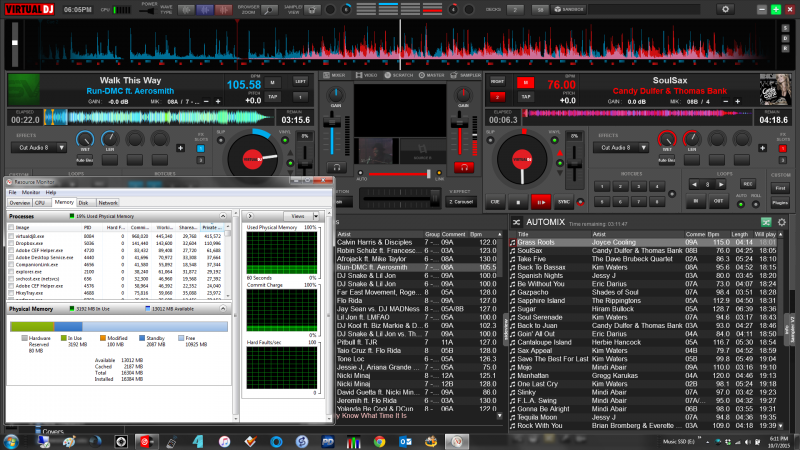This screenshot has width=800, height=450.
Task: Set loop IN point on the right deck
Action: pos(695,201)
